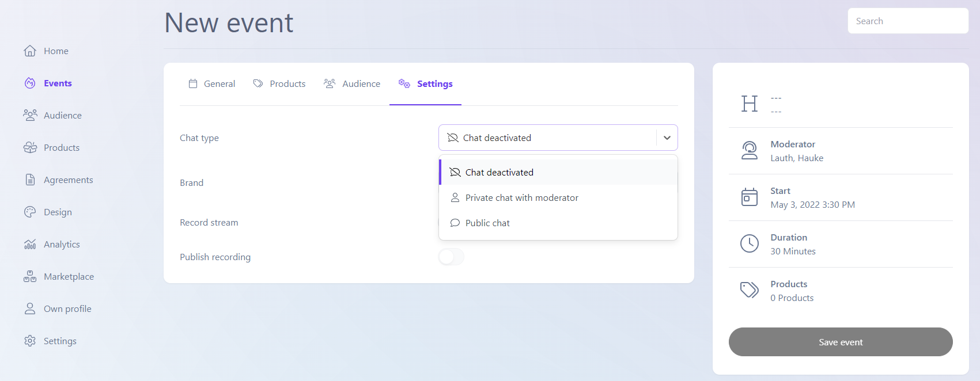Click the people icon on Audience tab
Viewport: 980px width, 381px height.
pos(330,83)
